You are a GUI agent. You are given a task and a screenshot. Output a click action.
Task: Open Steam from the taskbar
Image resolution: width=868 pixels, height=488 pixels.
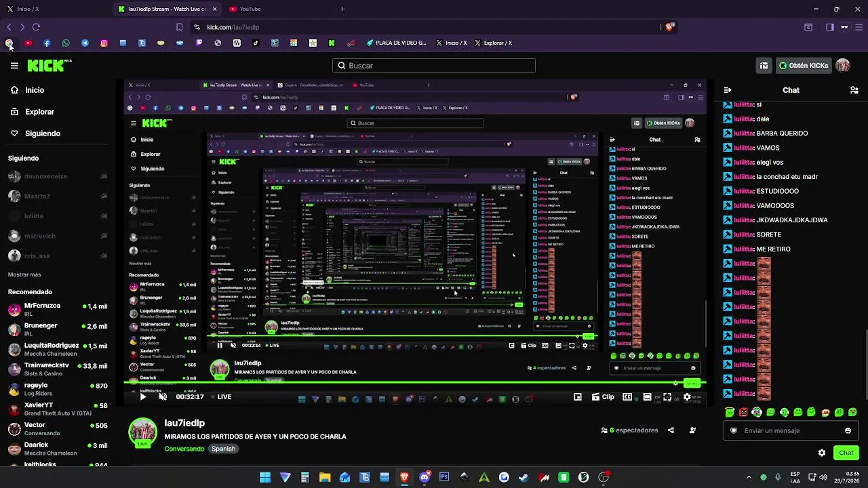[x=524, y=477]
